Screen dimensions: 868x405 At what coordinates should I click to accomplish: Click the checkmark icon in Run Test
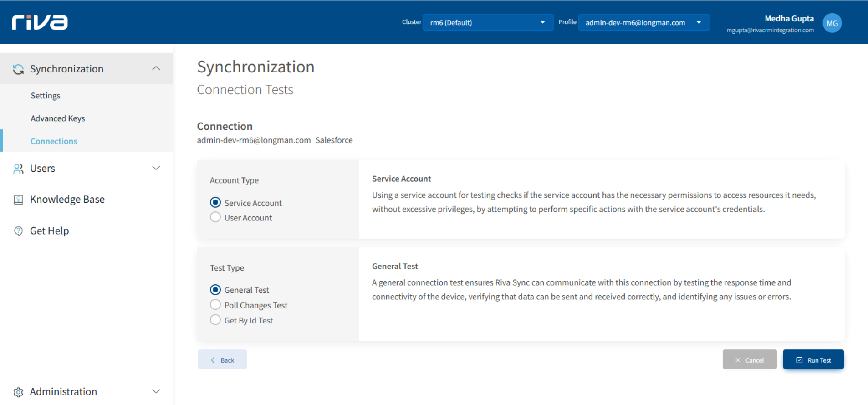coord(799,360)
